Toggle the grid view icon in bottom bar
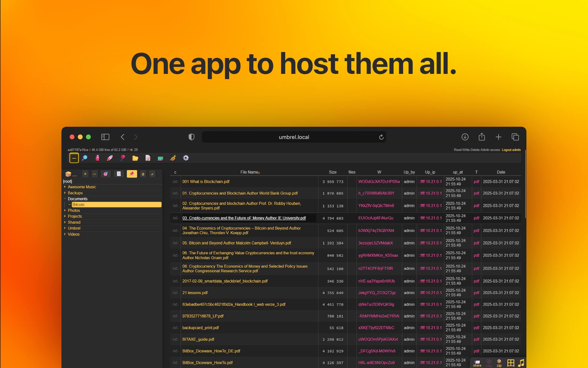Screen dimensions: 588x368 [511, 362]
